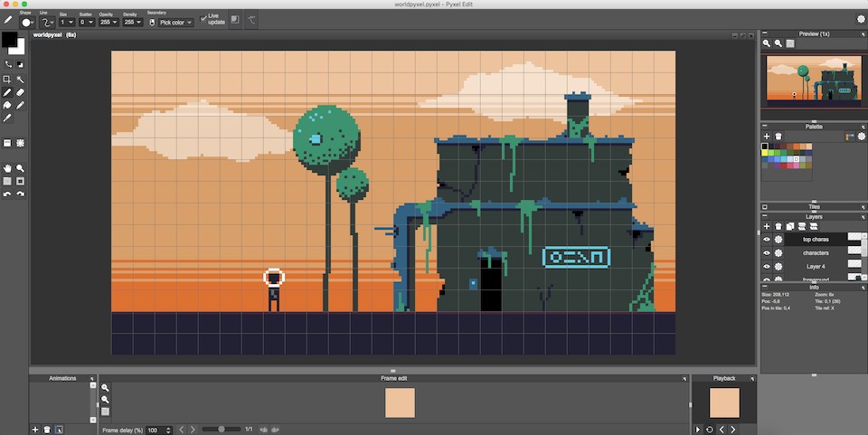
Task: Merge layer down in Layers panel
Action: click(x=802, y=226)
